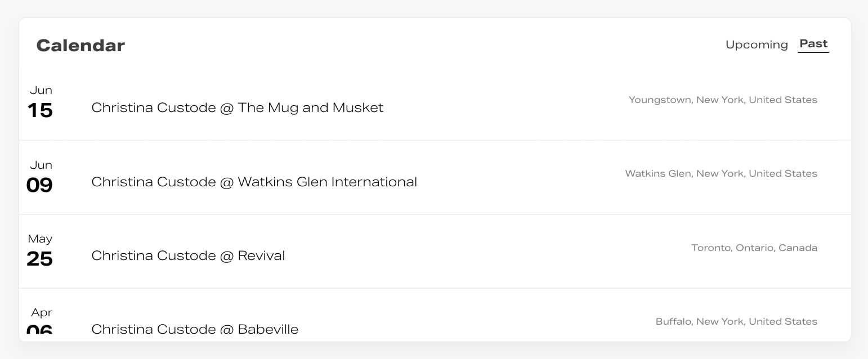This screenshot has height=359, width=868.
Task: Click the underline indicator beneath Past
Action: point(813,52)
